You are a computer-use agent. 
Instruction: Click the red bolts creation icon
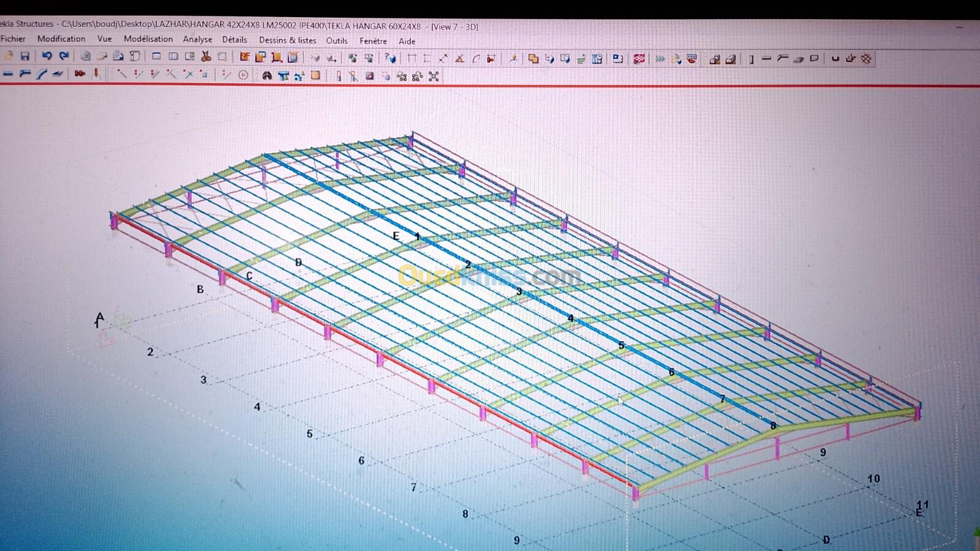pyautogui.click(x=80, y=74)
